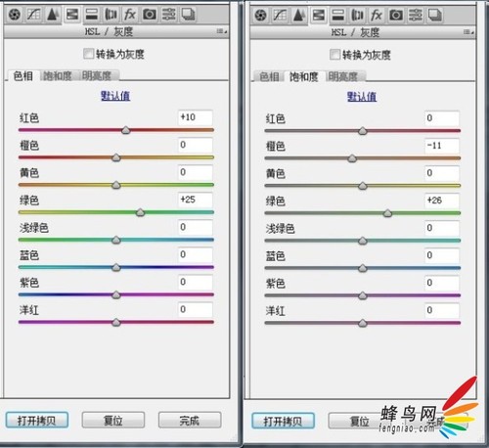Viewport: 489px width, 448px height.
Task: Open the Snapshots icon in the Hue window
Action: [188, 15]
